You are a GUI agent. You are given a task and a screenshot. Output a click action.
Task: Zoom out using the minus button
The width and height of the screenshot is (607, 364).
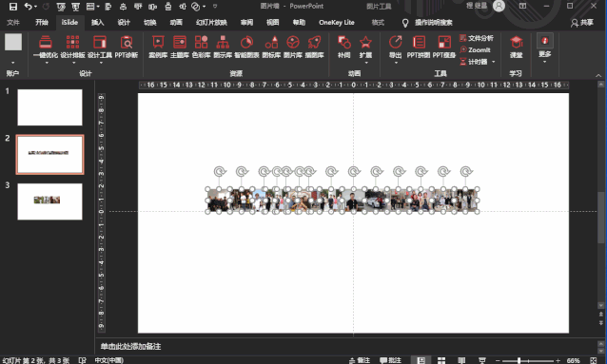tap(498, 360)
